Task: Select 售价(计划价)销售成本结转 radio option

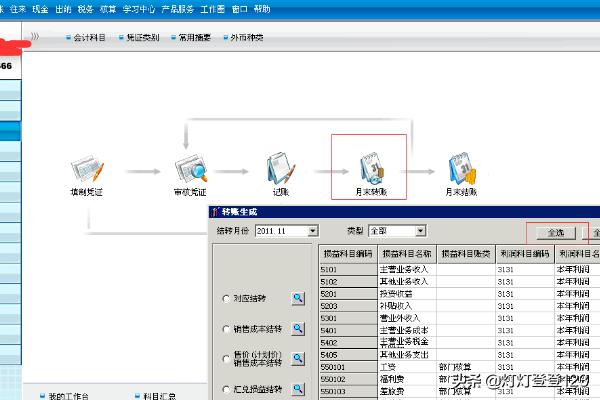Action: tap(226, 359)
